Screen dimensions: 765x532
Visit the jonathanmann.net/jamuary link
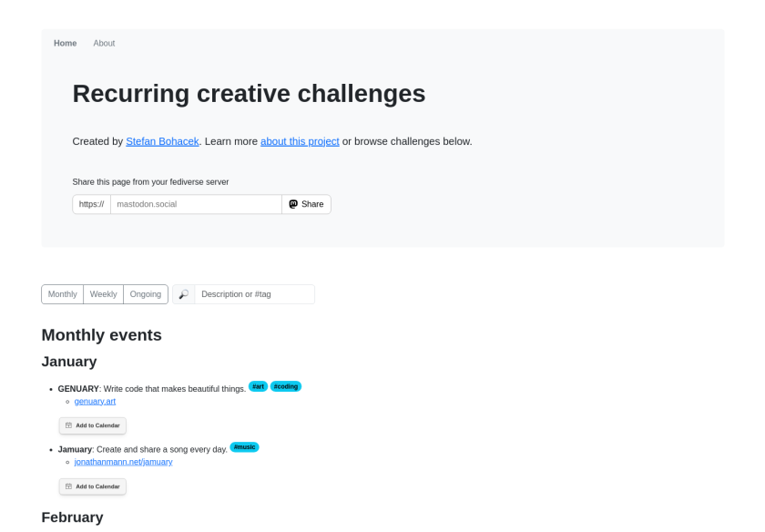pyautogui.click(x=124, y=462)
